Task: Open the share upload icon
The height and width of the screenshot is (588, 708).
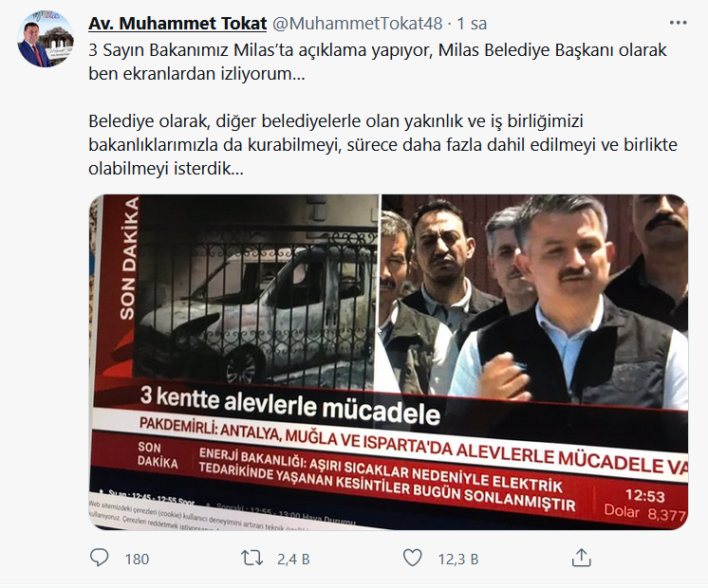Action: click(582, 558)
